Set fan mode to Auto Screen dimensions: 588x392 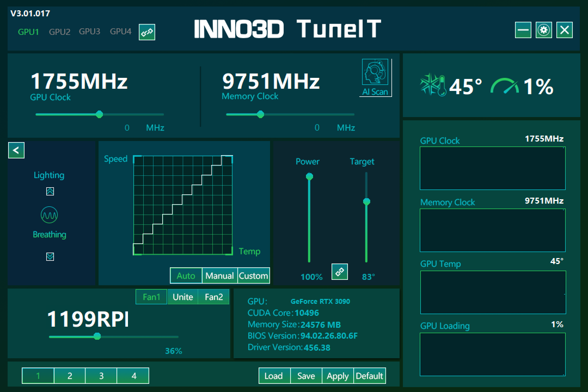(x=186, y=276)
